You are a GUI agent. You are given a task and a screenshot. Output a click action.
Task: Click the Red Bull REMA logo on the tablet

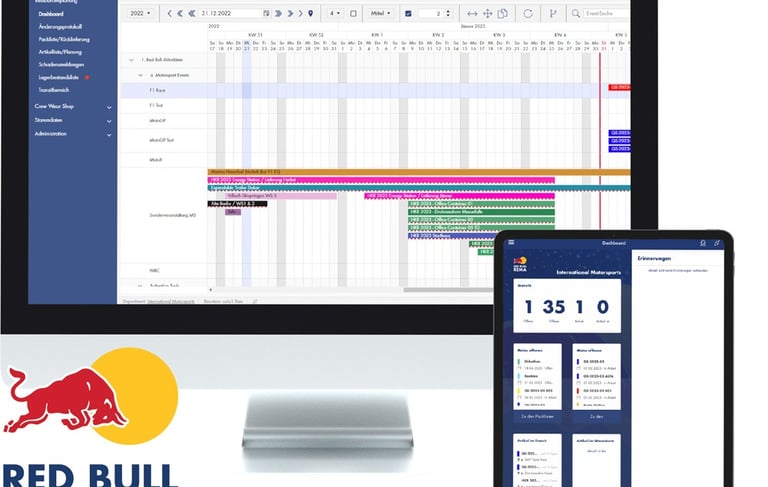(520, 264)
